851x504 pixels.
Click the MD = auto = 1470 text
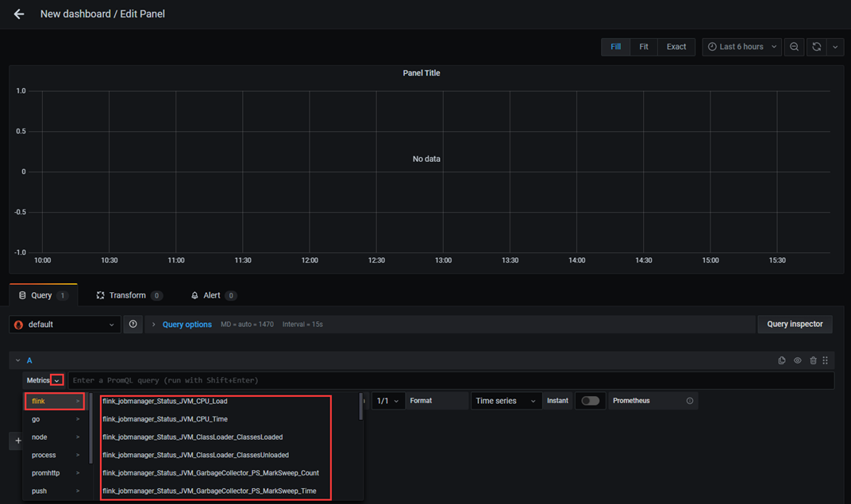point(247,325)
